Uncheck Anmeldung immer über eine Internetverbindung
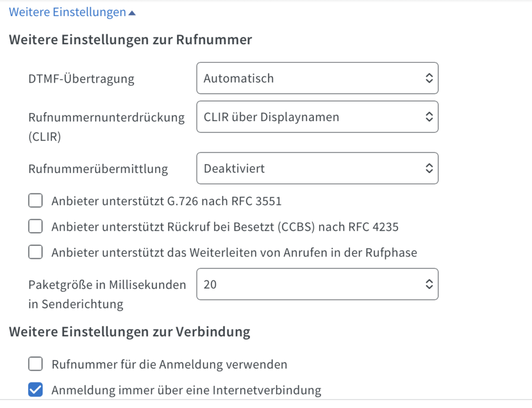 [35, 390]
